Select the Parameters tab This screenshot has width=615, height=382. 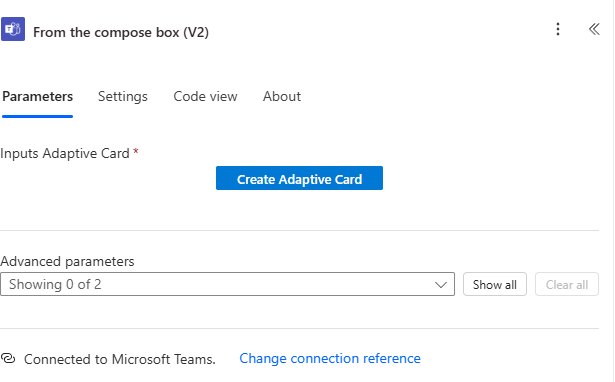(38, 96)
